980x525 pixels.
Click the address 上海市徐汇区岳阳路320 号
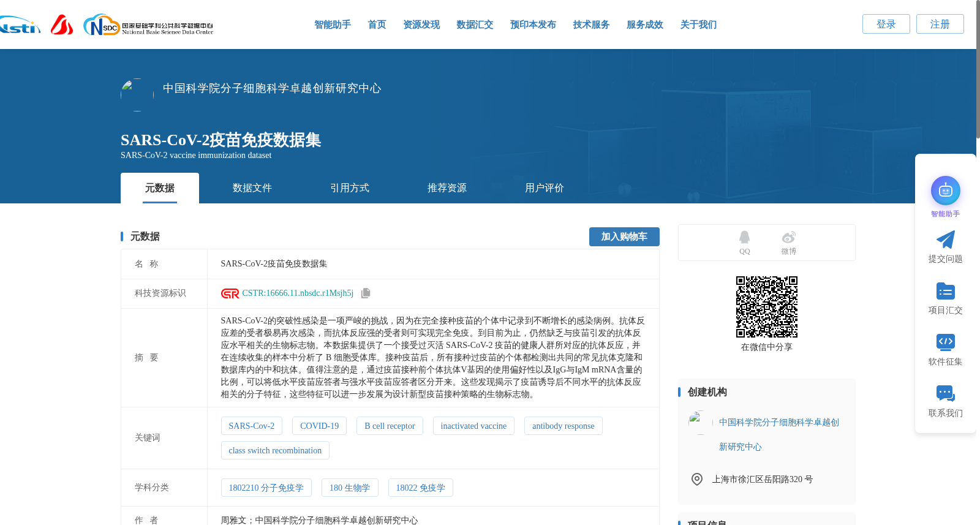(x=763, y=479)
